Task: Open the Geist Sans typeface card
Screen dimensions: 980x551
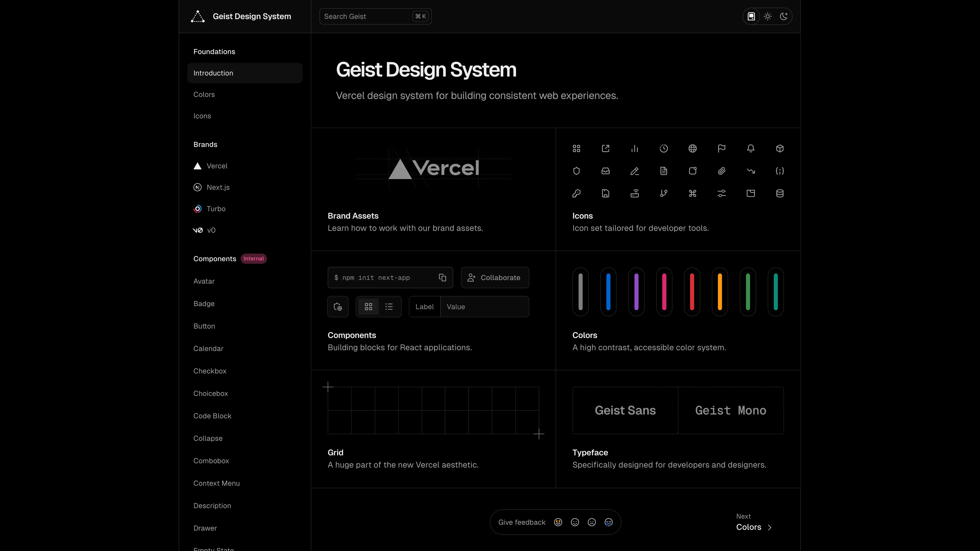Action: [x=625, y=410]
